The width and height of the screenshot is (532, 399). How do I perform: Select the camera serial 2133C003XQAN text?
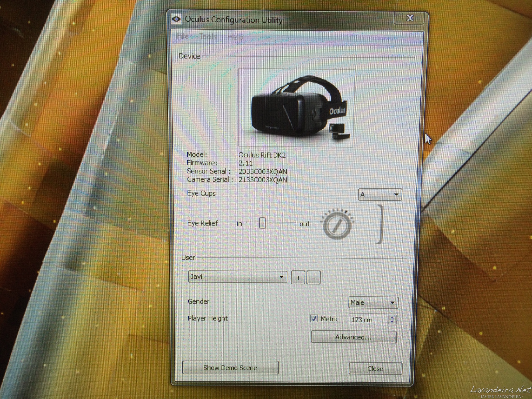263,180
